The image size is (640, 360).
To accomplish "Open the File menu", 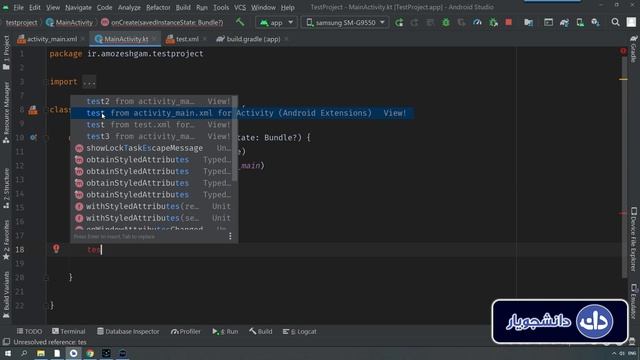I will (x=18, y=7).
